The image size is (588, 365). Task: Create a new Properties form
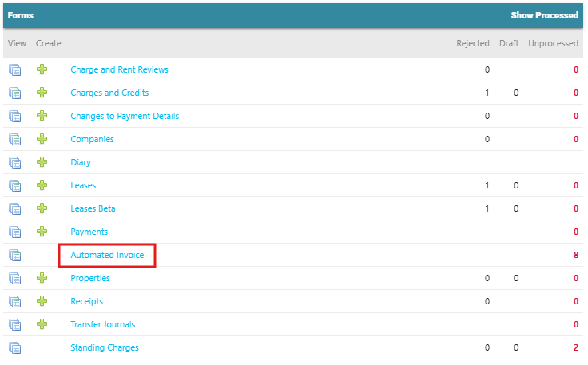click(x=42, y=279)
